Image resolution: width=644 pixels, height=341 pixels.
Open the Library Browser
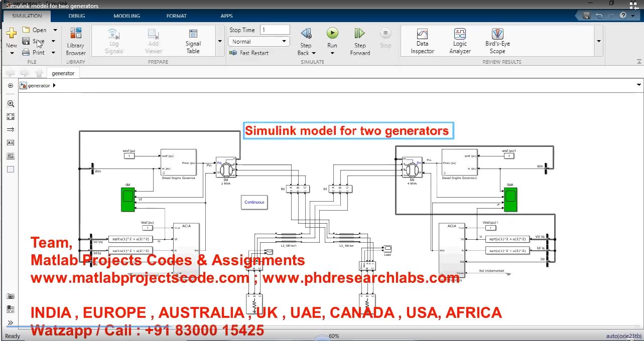(76, 41)
